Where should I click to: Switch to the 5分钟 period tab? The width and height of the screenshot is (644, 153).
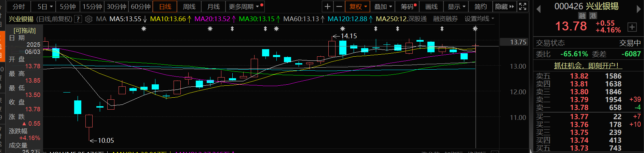point(68,6)
